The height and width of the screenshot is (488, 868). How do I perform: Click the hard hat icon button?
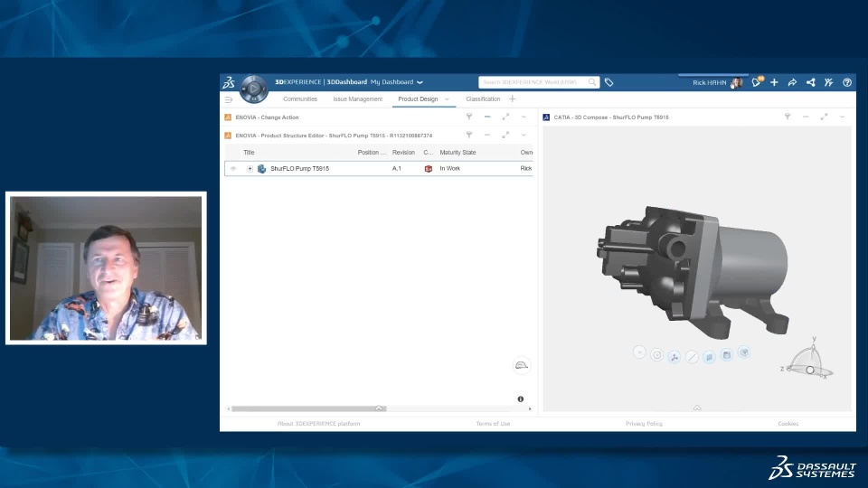click(x=522, y=365)
